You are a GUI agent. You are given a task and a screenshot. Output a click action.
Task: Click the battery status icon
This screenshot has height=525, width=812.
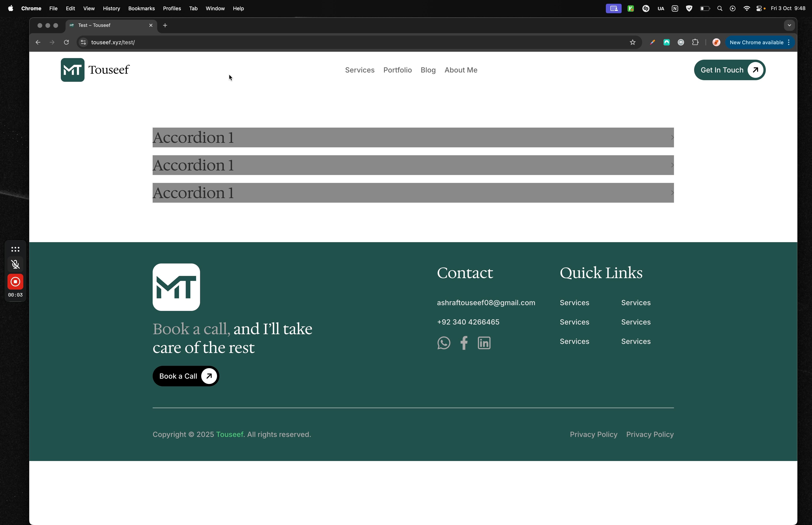click(705, 8)
